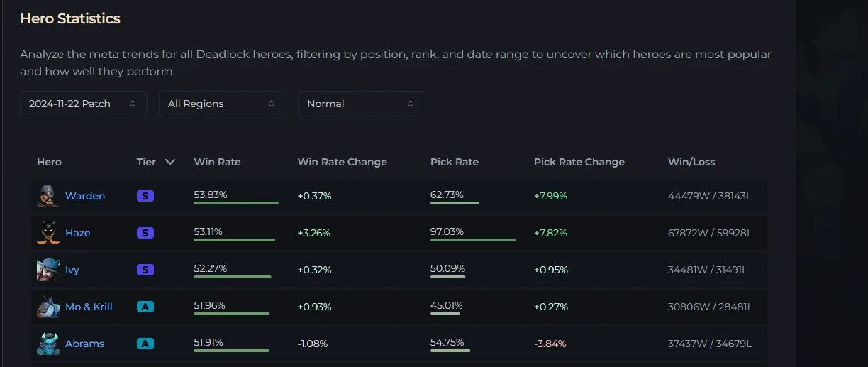Click Ivy's win rate bar
868x367 pixels.
(x=232, y=277)
